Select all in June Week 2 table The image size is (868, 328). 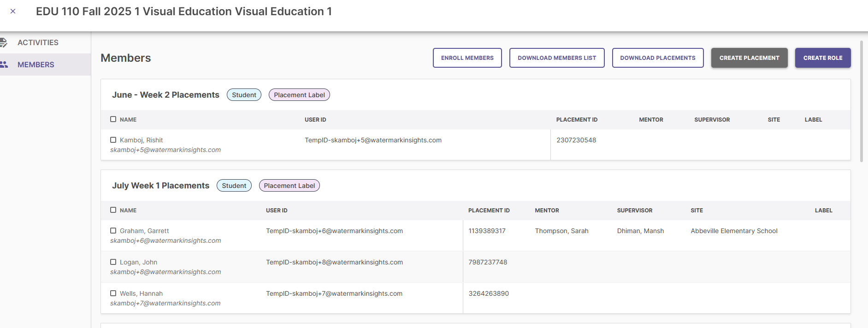113,119
